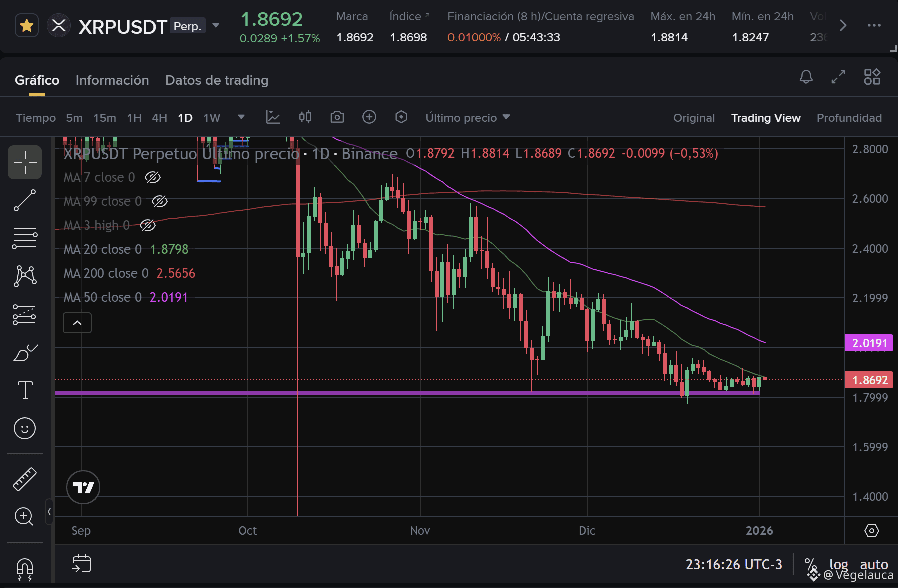
Task: Change candlestick chart type
Action: tap(305, 117)
